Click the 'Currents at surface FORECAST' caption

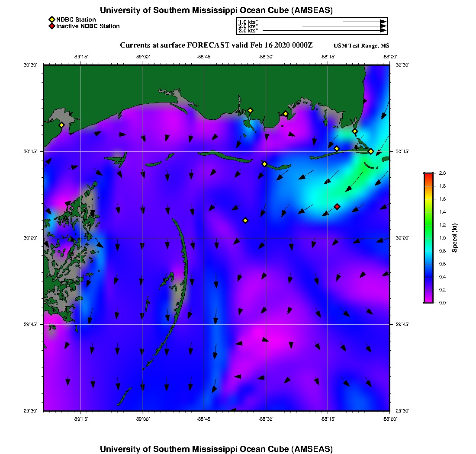[x=216, y=45]
